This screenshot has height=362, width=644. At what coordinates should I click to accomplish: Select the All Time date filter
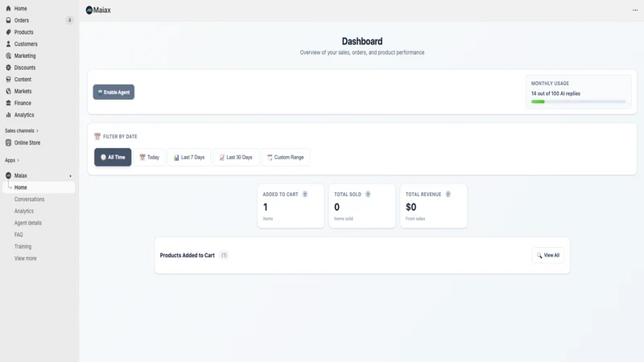[x=113, y=157]
